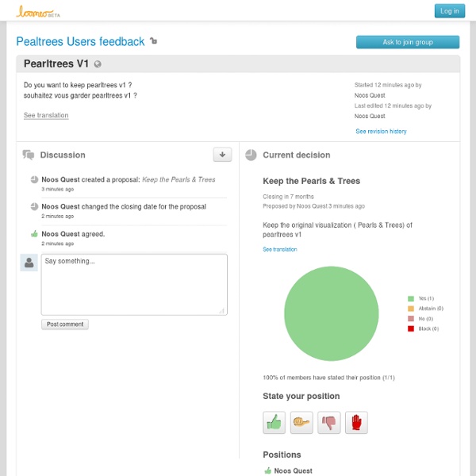Image resolution: width=476 pixels, height=476 pixels.
Task: Click the globe icon next to Pearltrees V1
Action: click(x=98, y=64)
